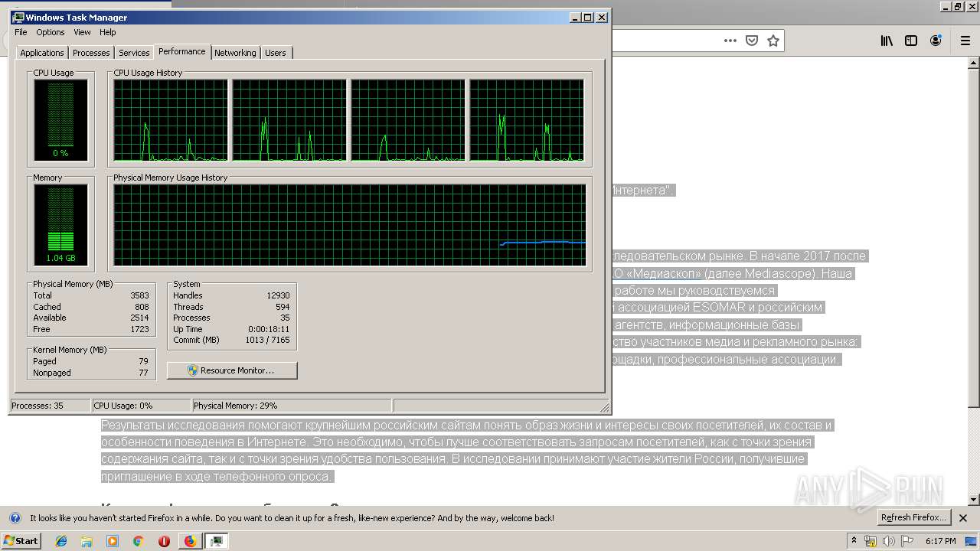980x551 pixels.
Task: Open the Windows Start menu
Action: pos(21,541)
